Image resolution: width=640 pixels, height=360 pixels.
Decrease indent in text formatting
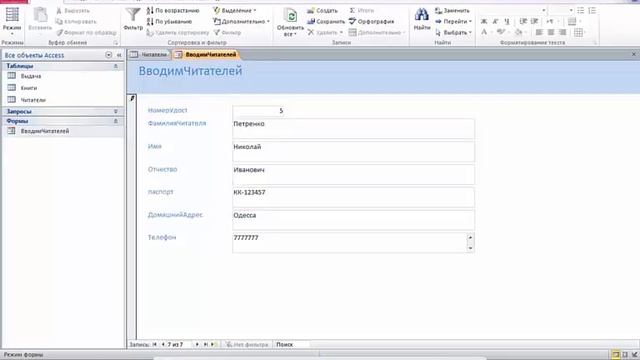[523, 21]
